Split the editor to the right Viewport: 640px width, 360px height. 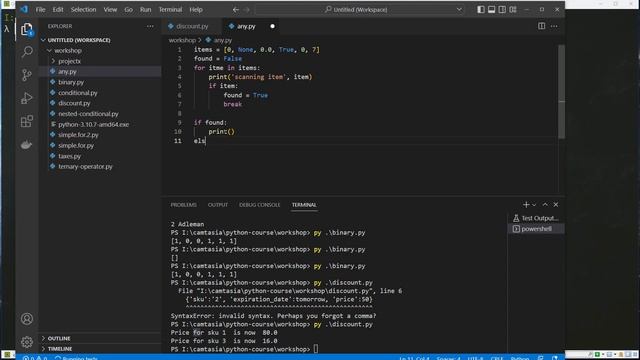(542, 26)
